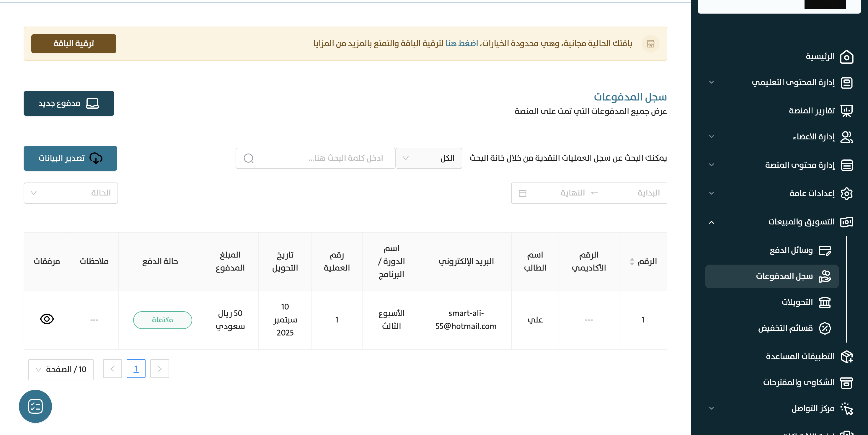Screen dimensions: 868x435
Task: Click the ترقية الباقة upgrade button
Action: [x=74, y=43]
